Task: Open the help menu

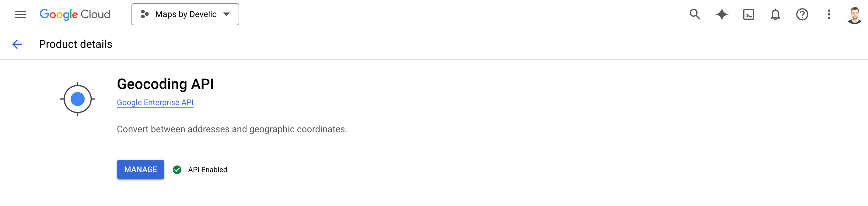Action: tap(802, 14)
